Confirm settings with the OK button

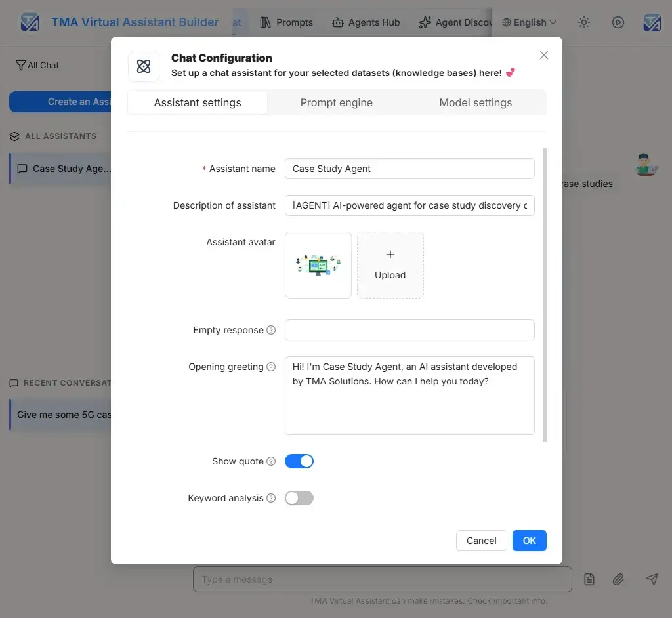coord(529,540)
